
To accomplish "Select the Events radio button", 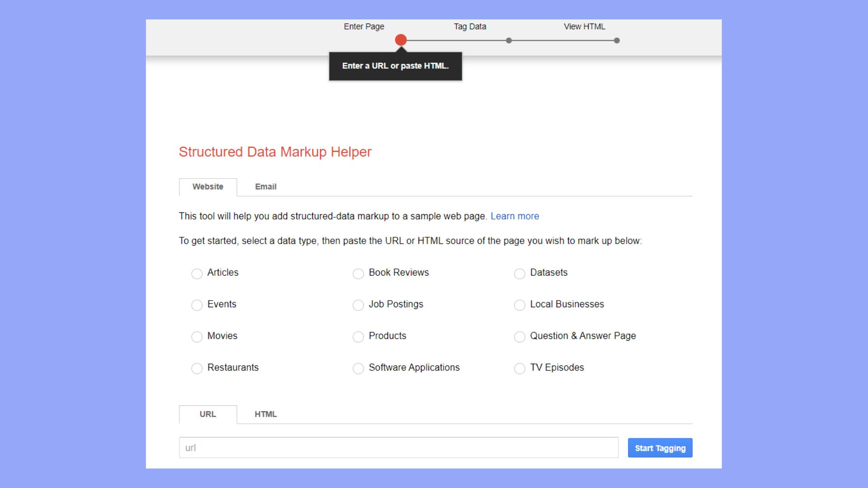I will click(197, 305).
